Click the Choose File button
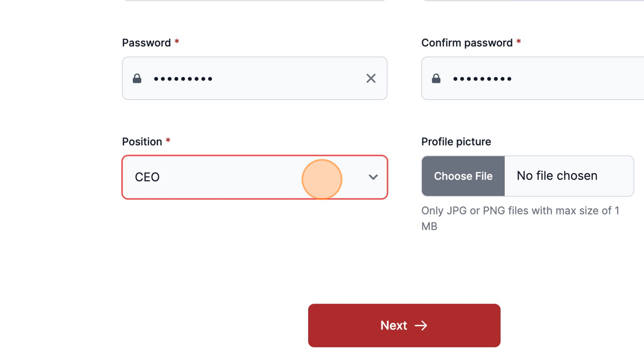 [463, 176]
